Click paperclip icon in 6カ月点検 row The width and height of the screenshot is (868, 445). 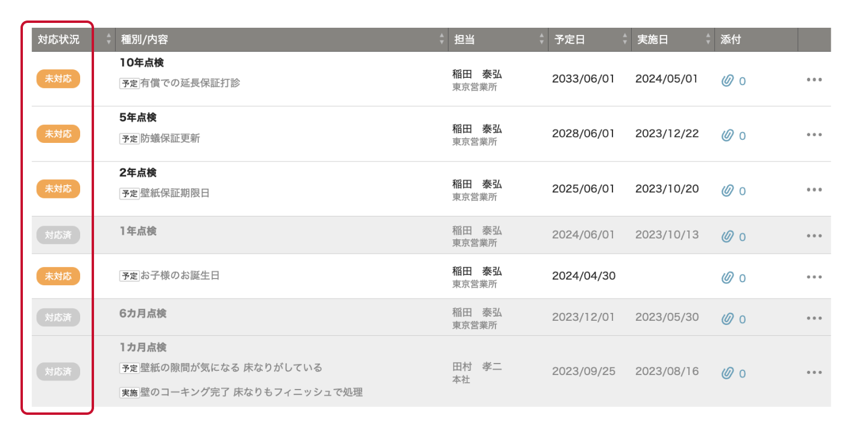(728, 318)
